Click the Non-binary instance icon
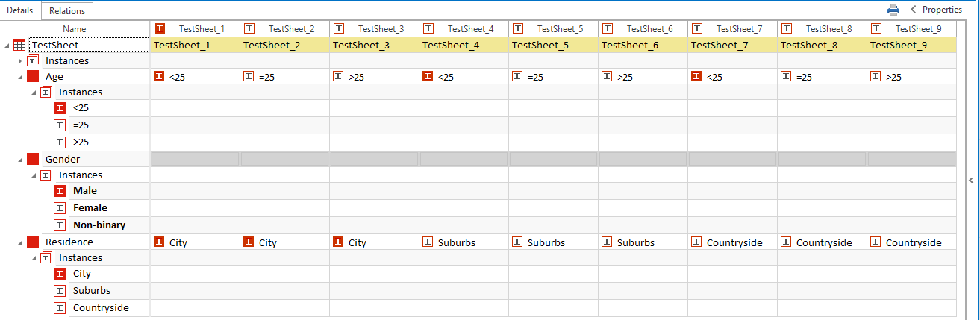 [60, 225]
